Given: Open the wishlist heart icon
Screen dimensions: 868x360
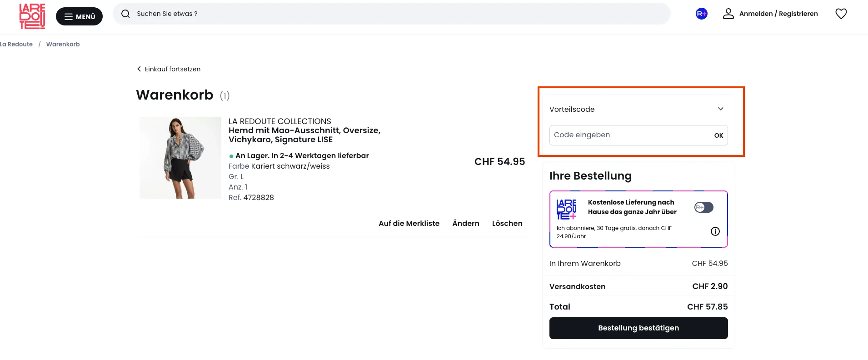Looking at the screenshot, I should click(x=841, y=14).
